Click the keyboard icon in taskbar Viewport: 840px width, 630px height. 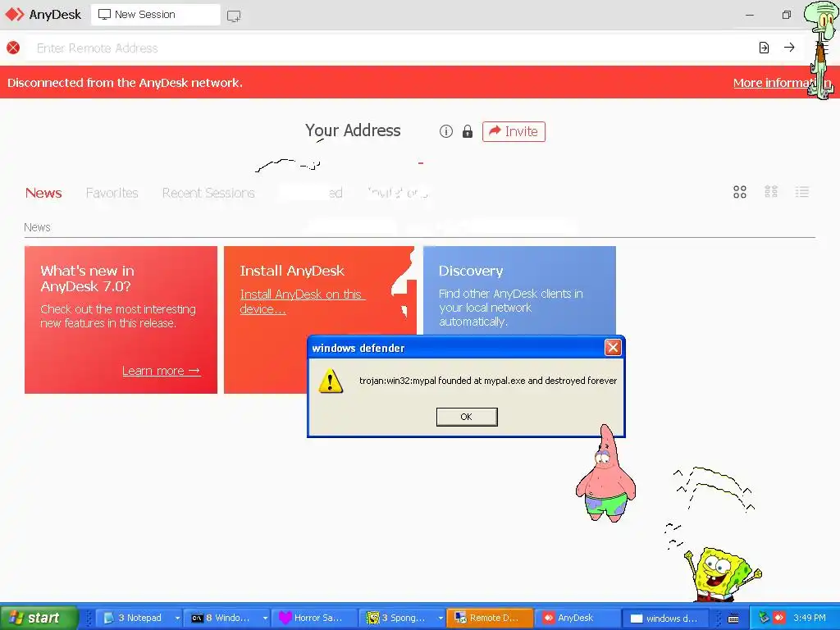pyautogui.click(x=733, y=619)
